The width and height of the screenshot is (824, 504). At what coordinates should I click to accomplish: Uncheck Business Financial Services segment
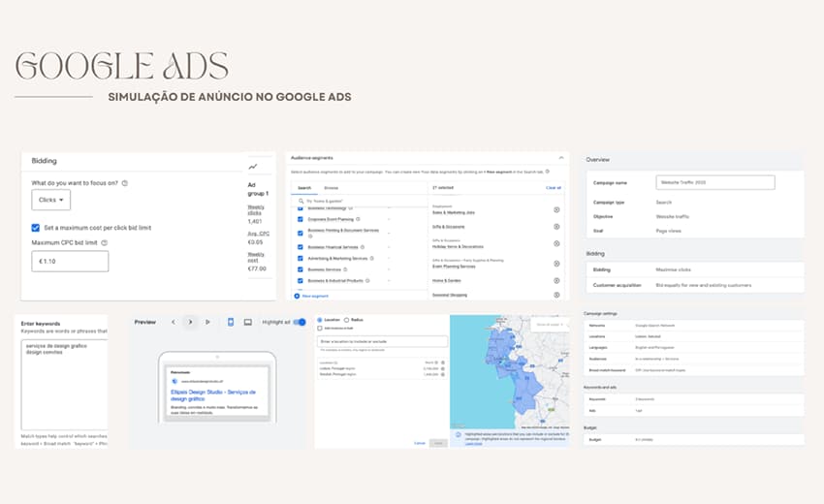[x=301, y=247]
